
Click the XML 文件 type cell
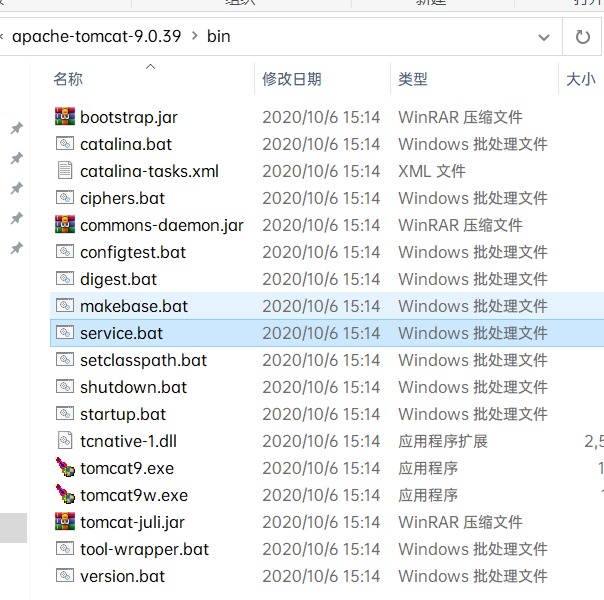431,171
